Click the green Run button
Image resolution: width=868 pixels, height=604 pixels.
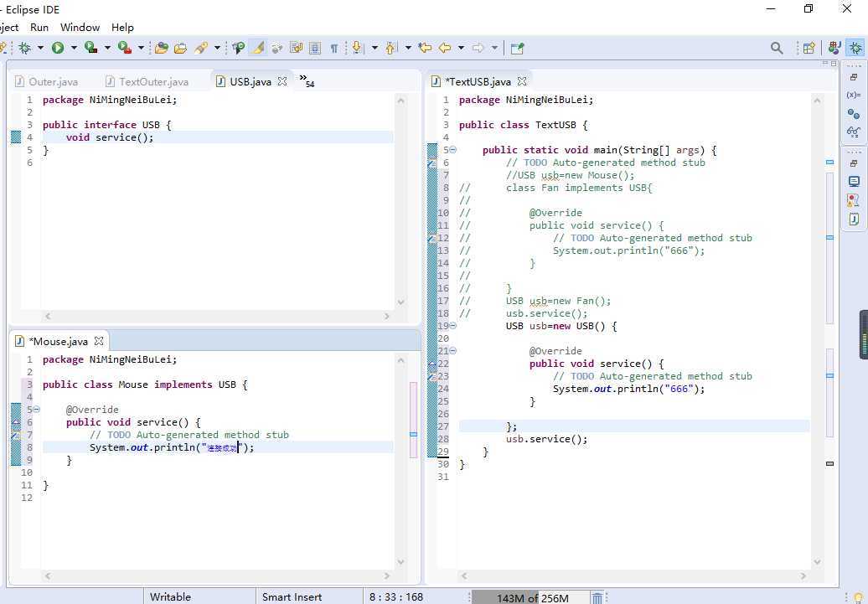point(58,48)
